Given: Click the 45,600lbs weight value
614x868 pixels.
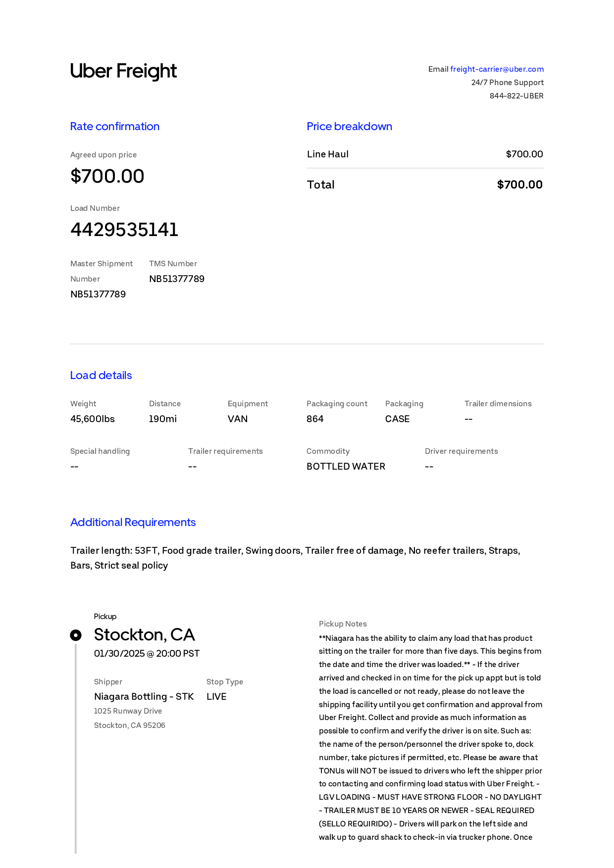Looking at the screenshot, I should (93, 419).
